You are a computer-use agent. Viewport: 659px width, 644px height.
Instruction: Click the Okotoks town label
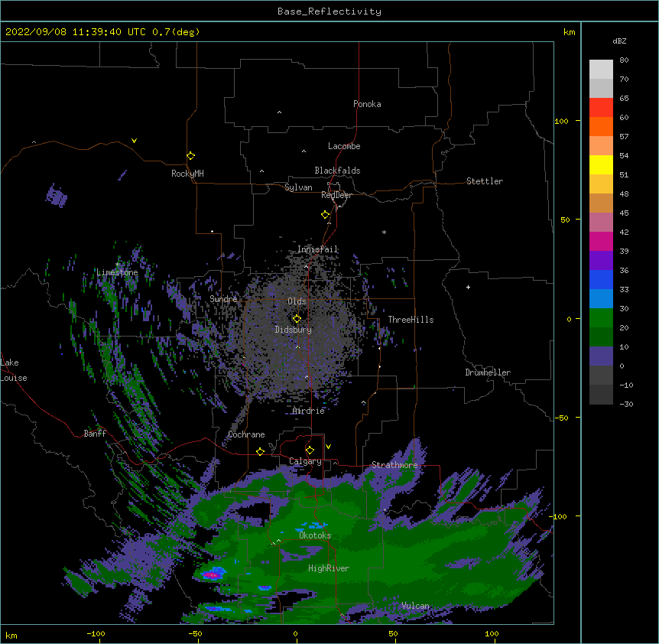[315, 535]
